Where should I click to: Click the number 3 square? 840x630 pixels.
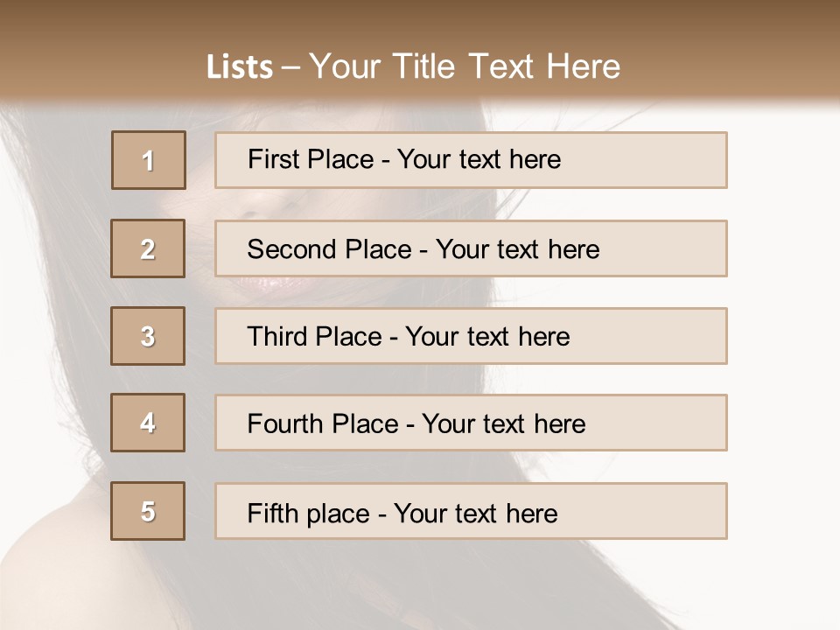click(x=148, y=336)
